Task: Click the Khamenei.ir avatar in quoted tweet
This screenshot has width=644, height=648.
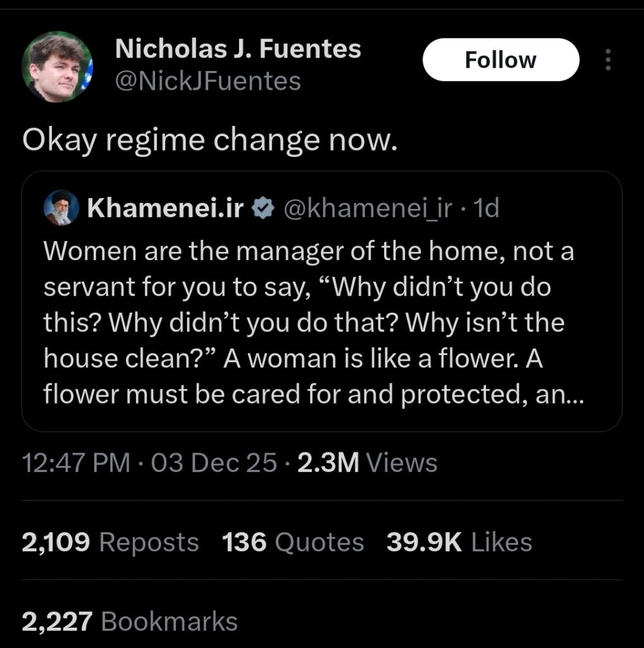Action: click(x=61, y=208)
